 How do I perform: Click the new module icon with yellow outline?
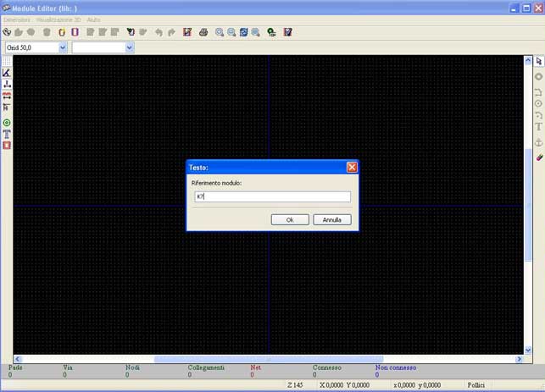point(62,32)
